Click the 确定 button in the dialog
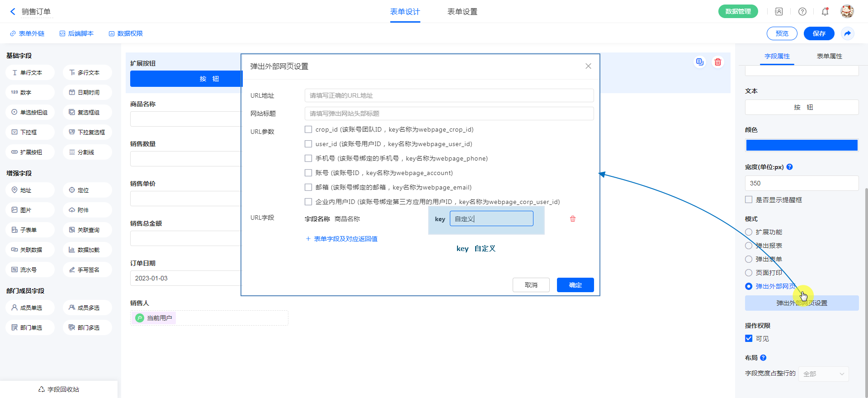The height and width of the screenshot is (398, 868). (575, 285)
